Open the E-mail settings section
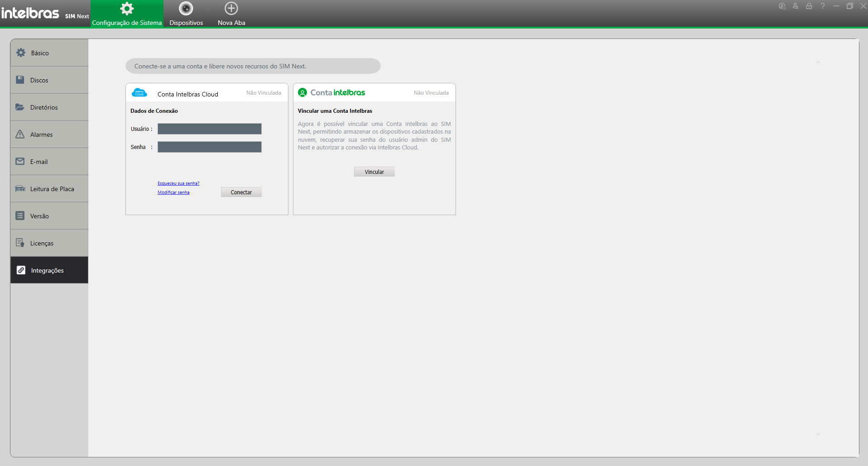Screen dimensions: 868x466 49,162
